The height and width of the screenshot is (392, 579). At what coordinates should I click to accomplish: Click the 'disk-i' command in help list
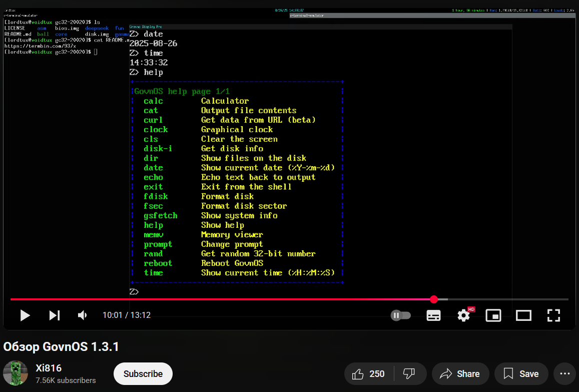tap(158, 149)
